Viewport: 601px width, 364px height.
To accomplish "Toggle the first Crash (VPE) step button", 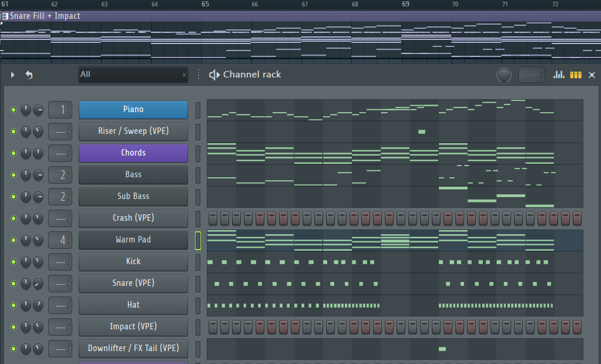I will coord(213,218).
